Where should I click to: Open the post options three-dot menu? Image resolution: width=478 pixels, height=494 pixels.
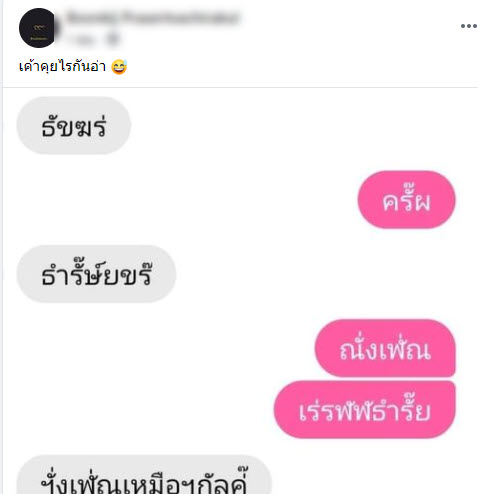pos(468,26)
